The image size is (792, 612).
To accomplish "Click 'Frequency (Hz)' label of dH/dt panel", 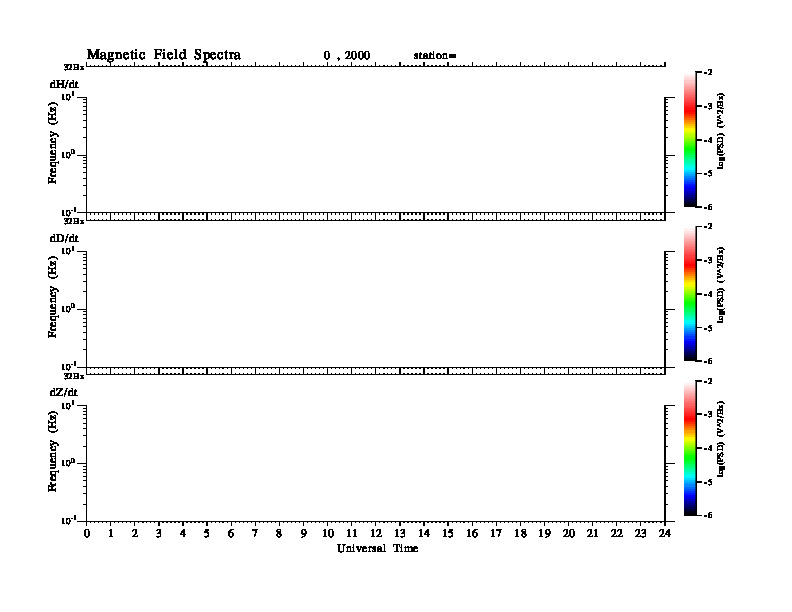I will [x=53, y=143].
